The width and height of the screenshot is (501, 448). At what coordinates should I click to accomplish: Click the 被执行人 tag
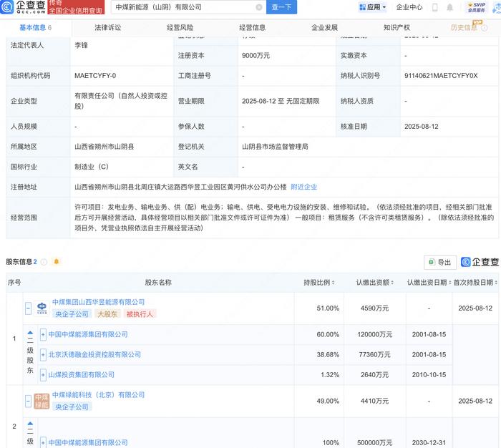(x=140, y=314)
